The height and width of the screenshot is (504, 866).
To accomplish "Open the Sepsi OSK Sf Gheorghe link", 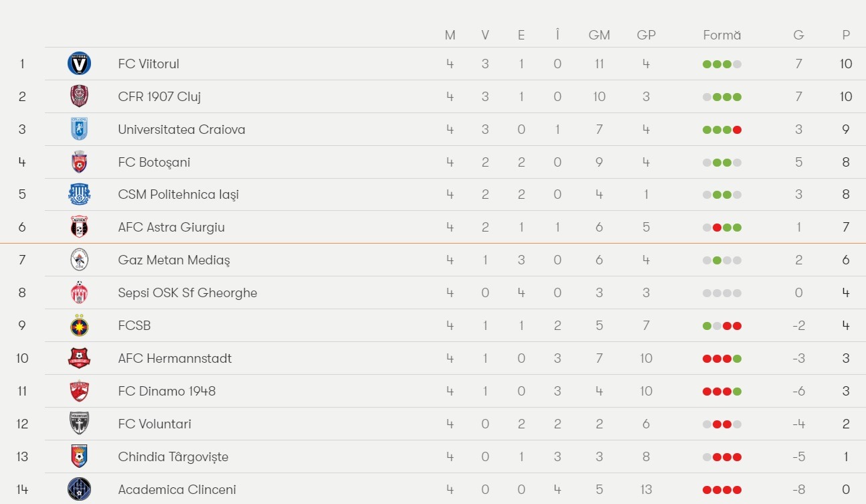I will pyautogui.click(x=187, y=292).
